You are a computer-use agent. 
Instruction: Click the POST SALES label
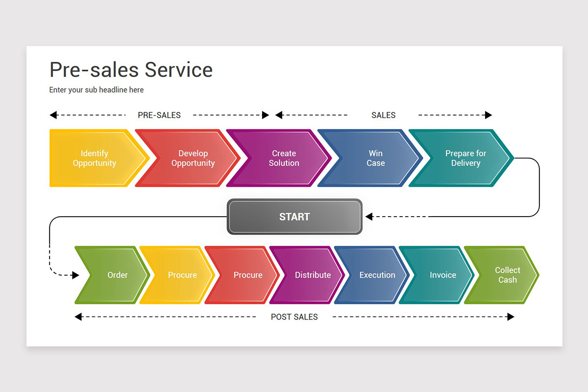(294, 317)
